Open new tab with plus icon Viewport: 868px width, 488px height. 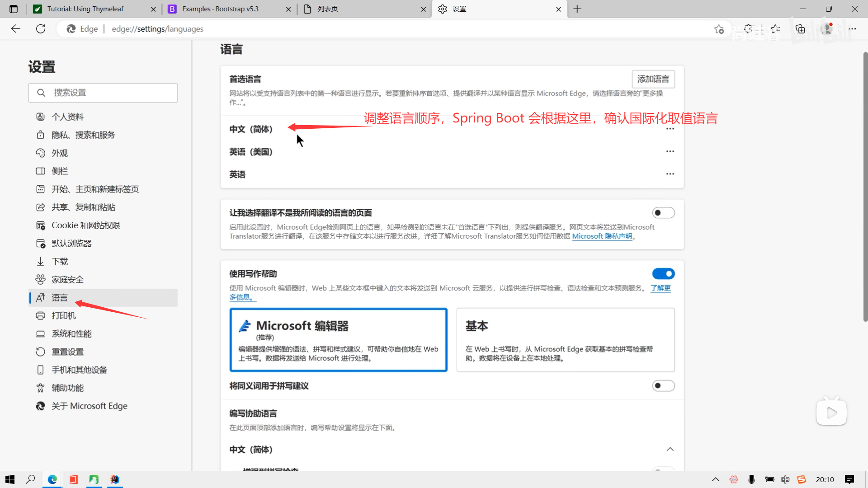[577, 9]
